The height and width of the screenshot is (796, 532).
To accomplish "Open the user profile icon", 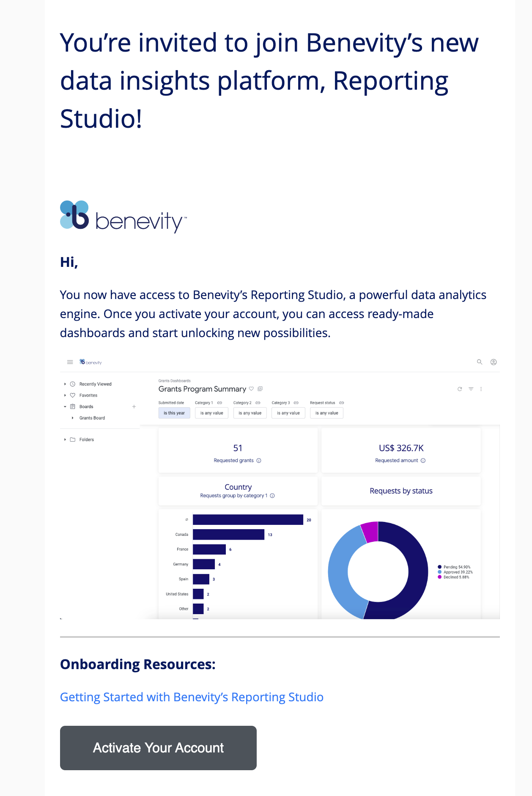I will pyautogui.click(x=494, y=362).
